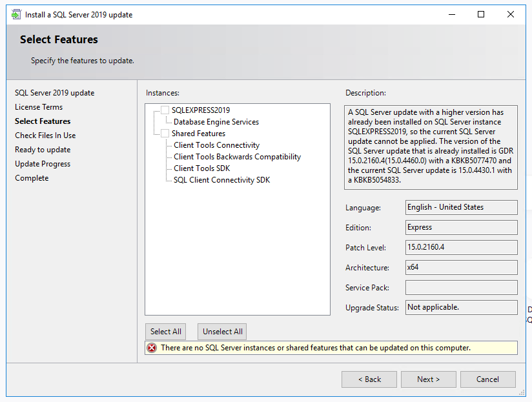532x402 pixels.
Task: Select the Shared Features node label
Action: [198, 133]
